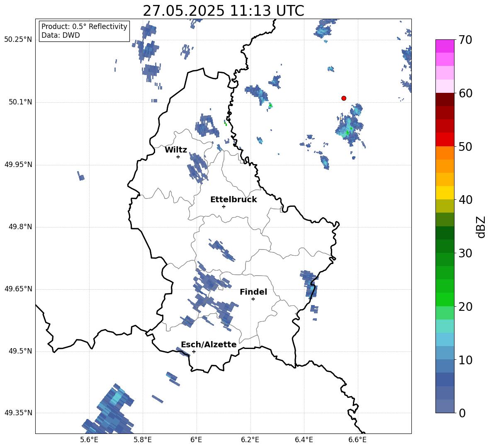Click the 49.95°N latitude label
Viewport: 491px width, 448px height.
coord(18,165)
